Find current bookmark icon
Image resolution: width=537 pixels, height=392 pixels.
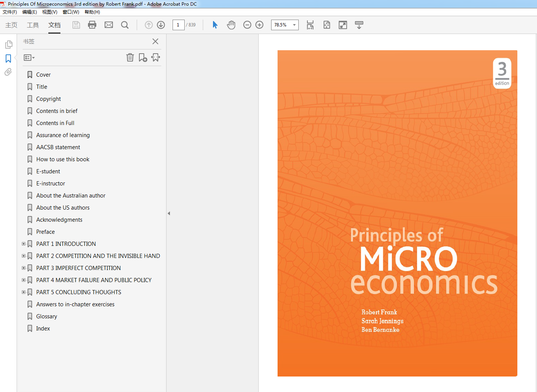[156, 57]
